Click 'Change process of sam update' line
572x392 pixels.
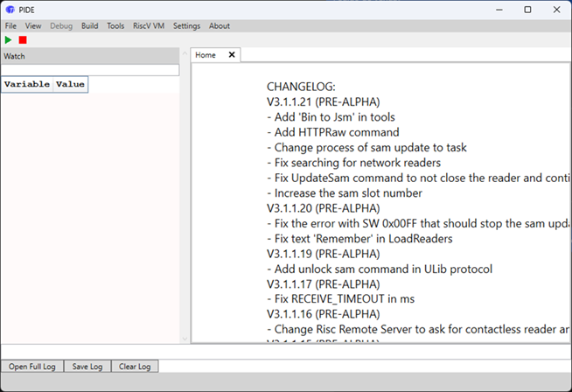click(366, 148)
